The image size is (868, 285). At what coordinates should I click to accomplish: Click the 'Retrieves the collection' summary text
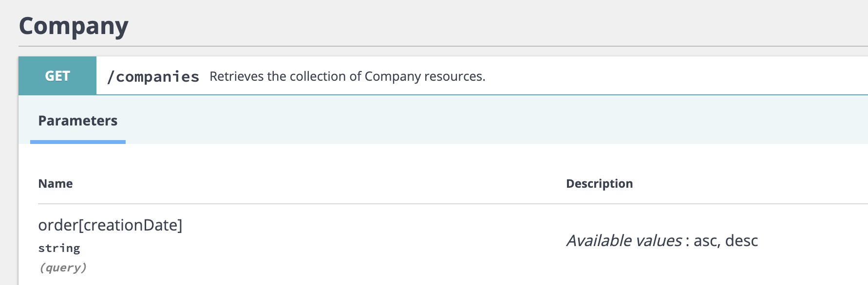[347, 76]
